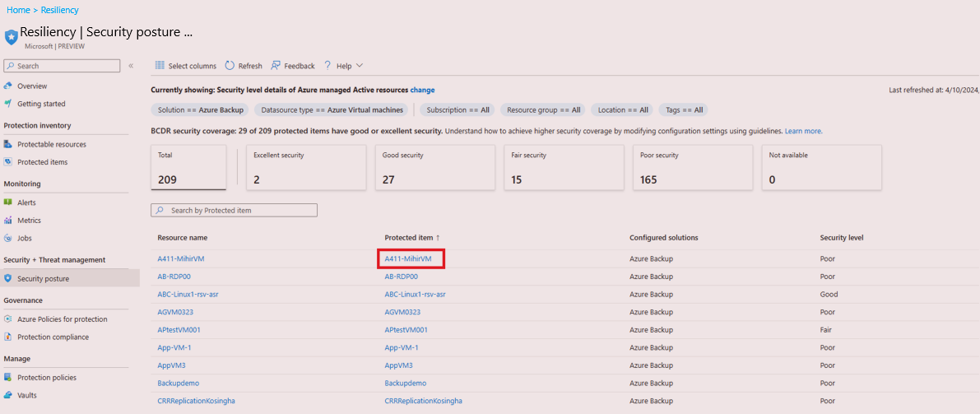Click the Help question mark icon
The width and height of the screenshot is (980, 414).
(327, 65)
